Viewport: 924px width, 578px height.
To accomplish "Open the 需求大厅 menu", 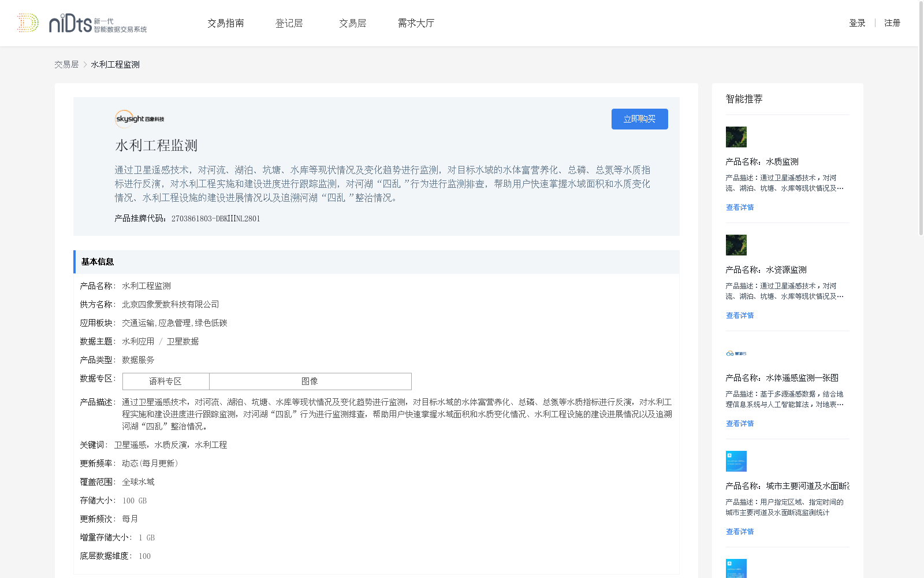I will tap(416, 23).
